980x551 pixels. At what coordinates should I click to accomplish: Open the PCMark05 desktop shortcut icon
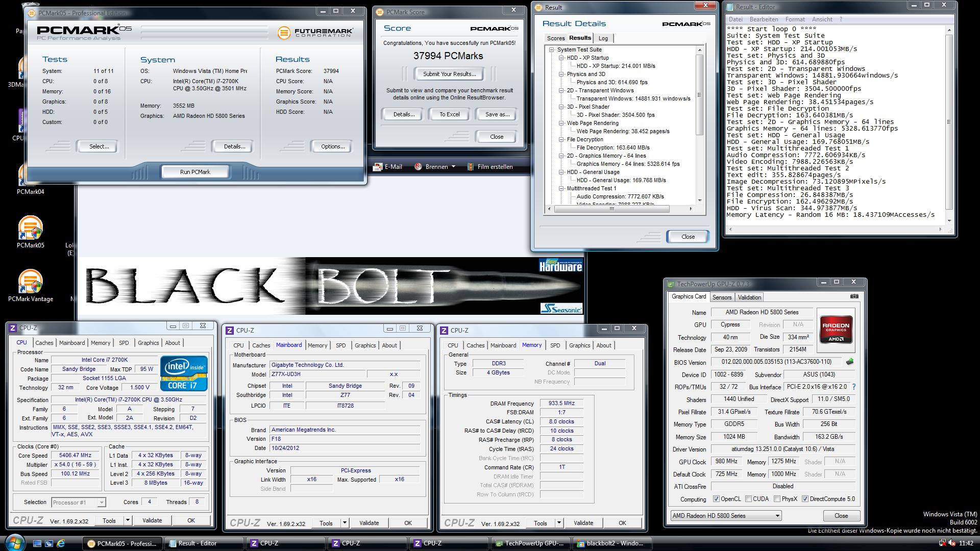(30, 228)
